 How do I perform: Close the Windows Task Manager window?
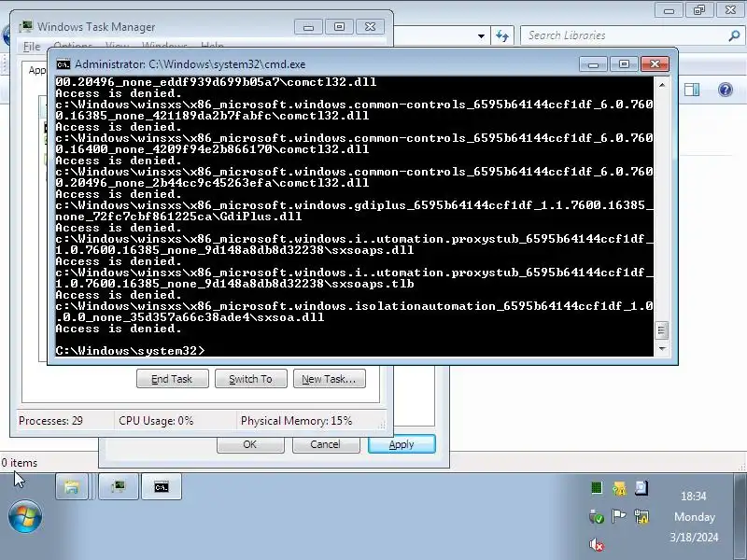370,27
